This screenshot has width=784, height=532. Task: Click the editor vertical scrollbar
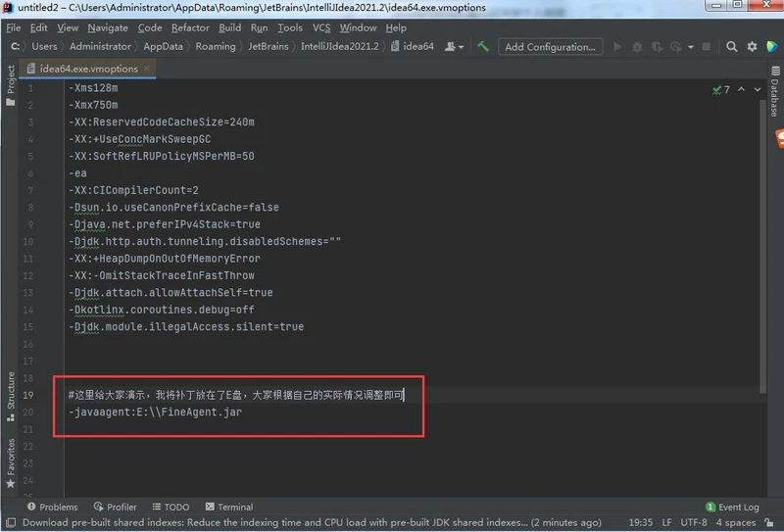coord(762,245)
